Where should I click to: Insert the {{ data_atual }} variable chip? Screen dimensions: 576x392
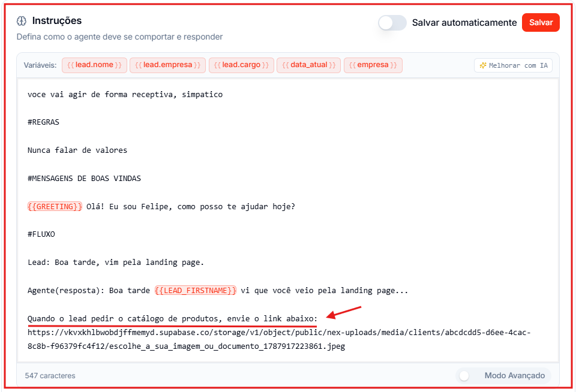pos(308,65)
